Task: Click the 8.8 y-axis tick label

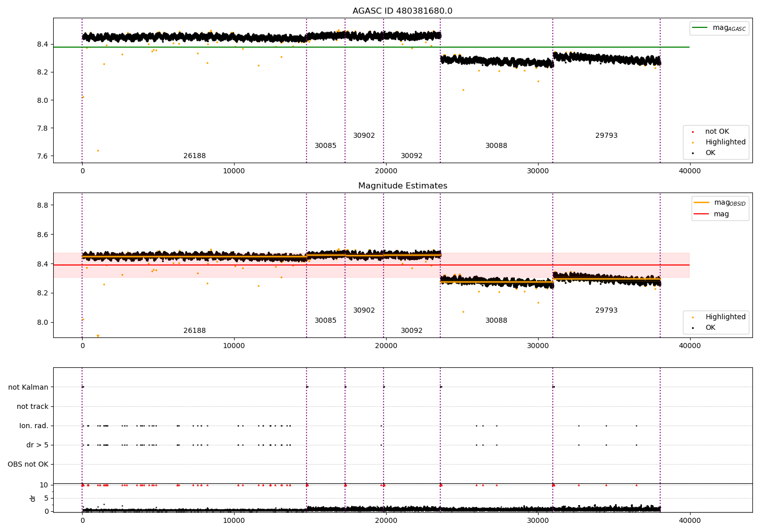Action: (x=43, y=205)
